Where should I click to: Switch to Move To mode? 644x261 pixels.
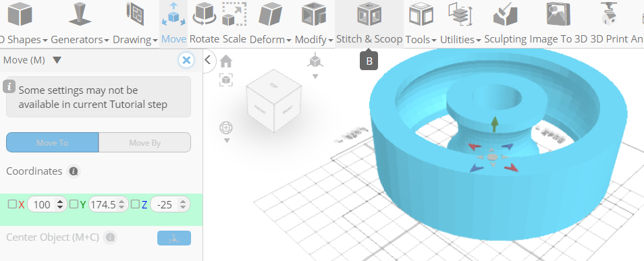coord(53,142)
